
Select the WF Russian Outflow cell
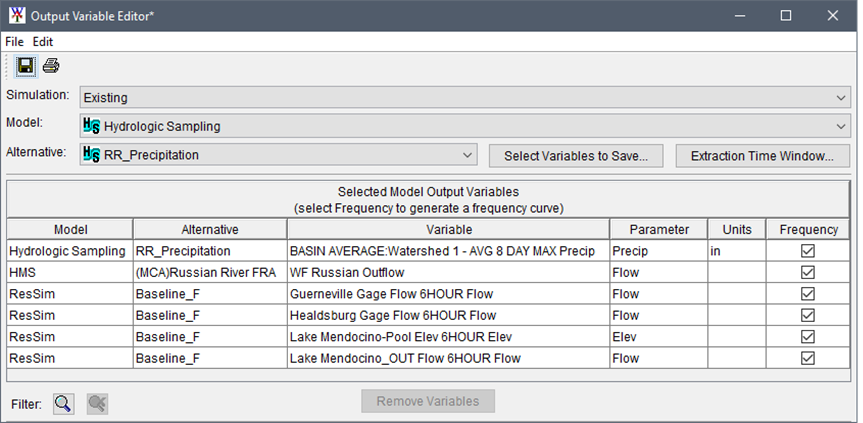tap(449, 272)
